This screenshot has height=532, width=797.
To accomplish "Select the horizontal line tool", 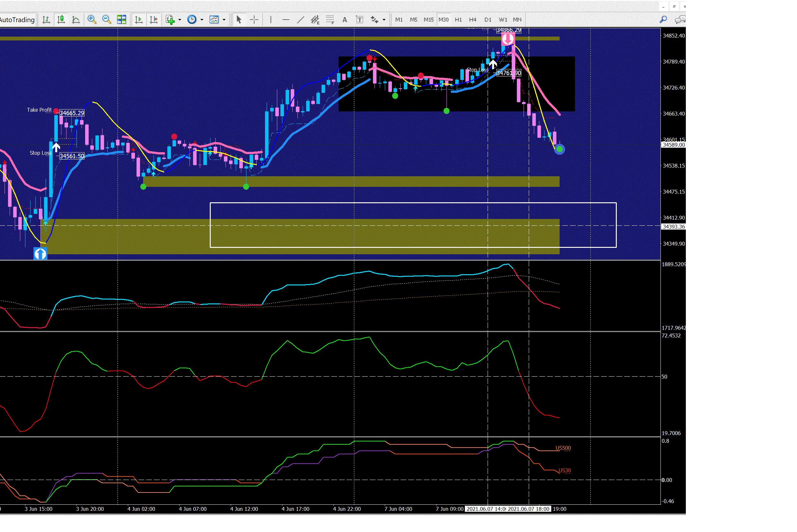I will coord(286,20).
